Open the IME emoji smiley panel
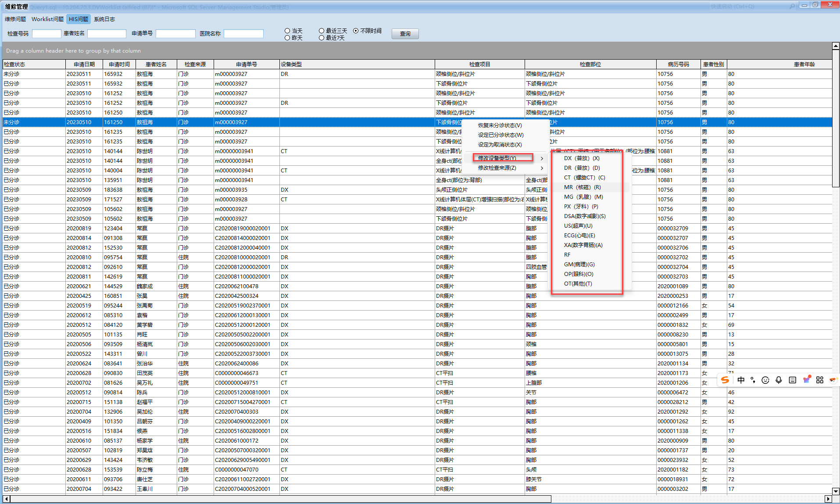This screenshot has height=504, width=840. [x=765, y=380]
